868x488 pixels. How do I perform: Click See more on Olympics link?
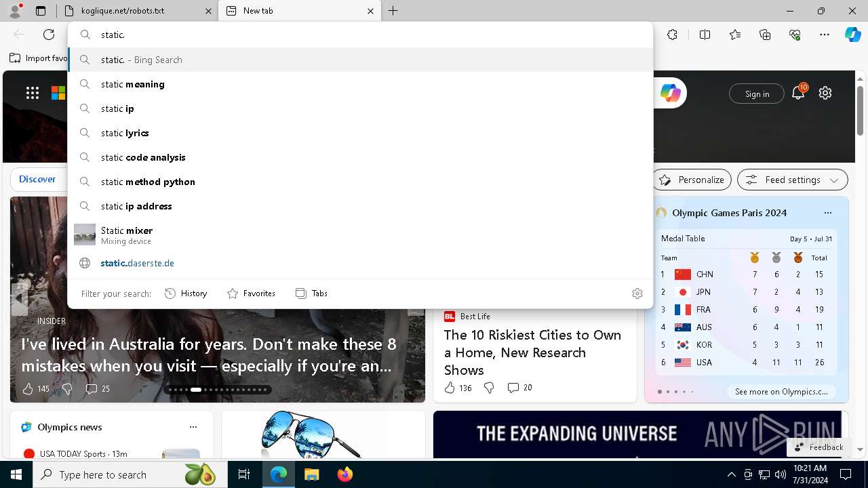coord(781,392)
